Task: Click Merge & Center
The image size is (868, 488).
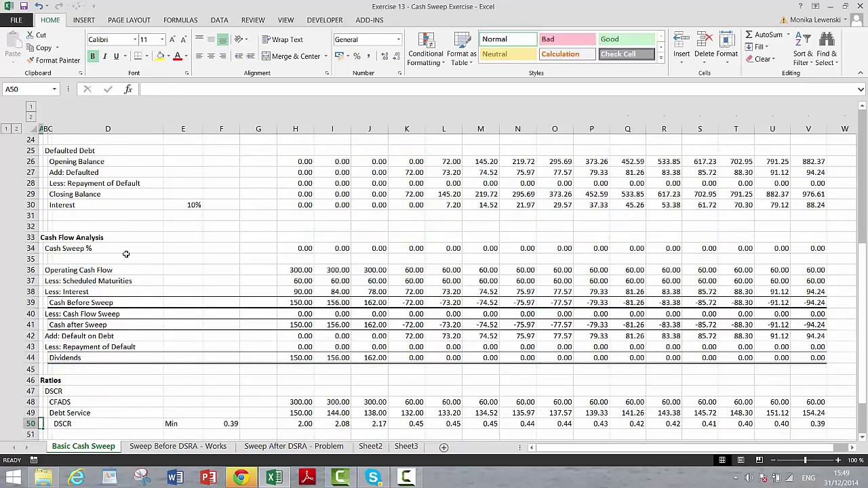Action: (x=291, y=56)
